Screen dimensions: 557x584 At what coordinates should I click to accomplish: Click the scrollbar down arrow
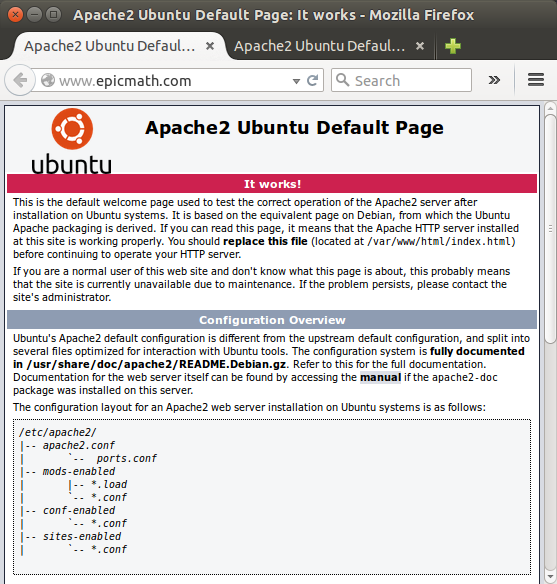[x=550, y=577]
